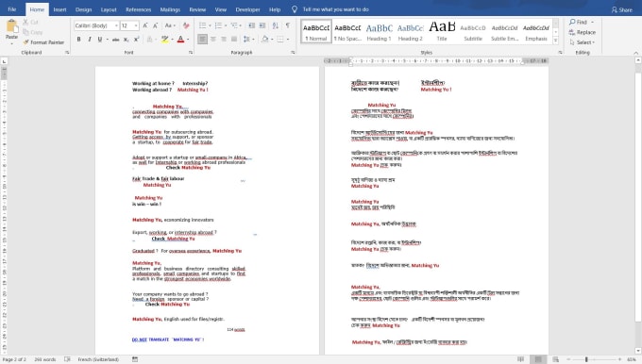Image resolution: width=642 pixels, height=364 pixels.
Task: Apply the No Spacing style
Action: point(347,31)
